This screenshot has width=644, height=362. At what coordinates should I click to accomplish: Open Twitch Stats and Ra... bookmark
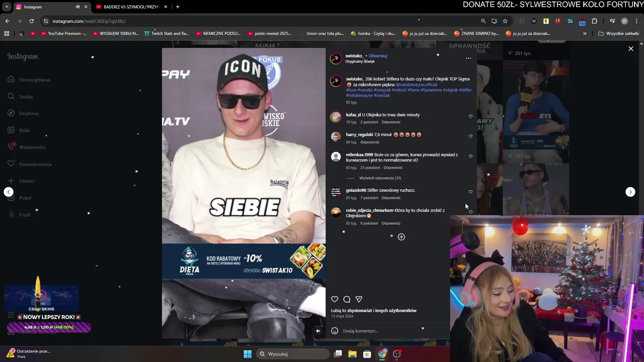[x=166, y=34]
